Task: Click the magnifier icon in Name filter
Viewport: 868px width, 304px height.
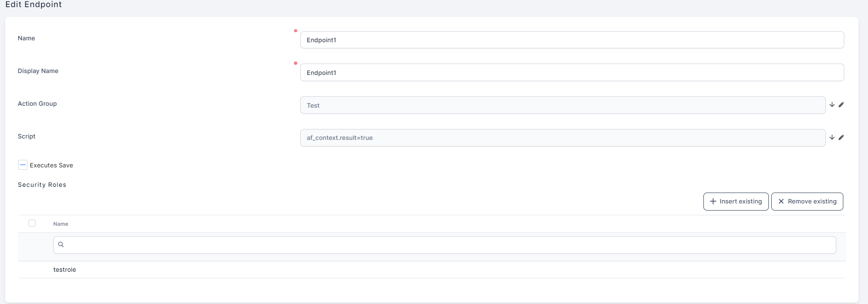Action: tap(61, 245)
